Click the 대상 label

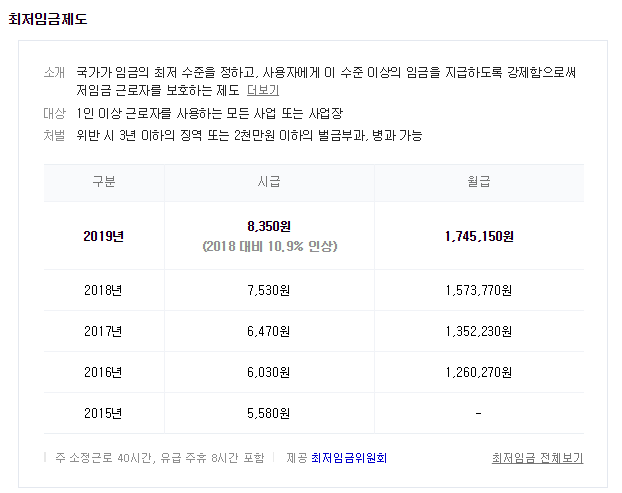(54, 114)
